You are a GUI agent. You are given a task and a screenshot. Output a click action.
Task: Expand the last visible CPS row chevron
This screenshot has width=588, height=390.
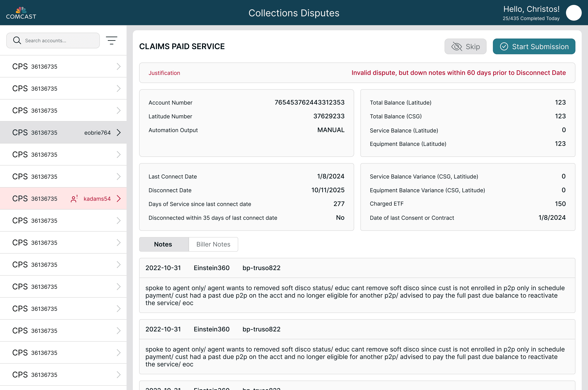[119, 375]
